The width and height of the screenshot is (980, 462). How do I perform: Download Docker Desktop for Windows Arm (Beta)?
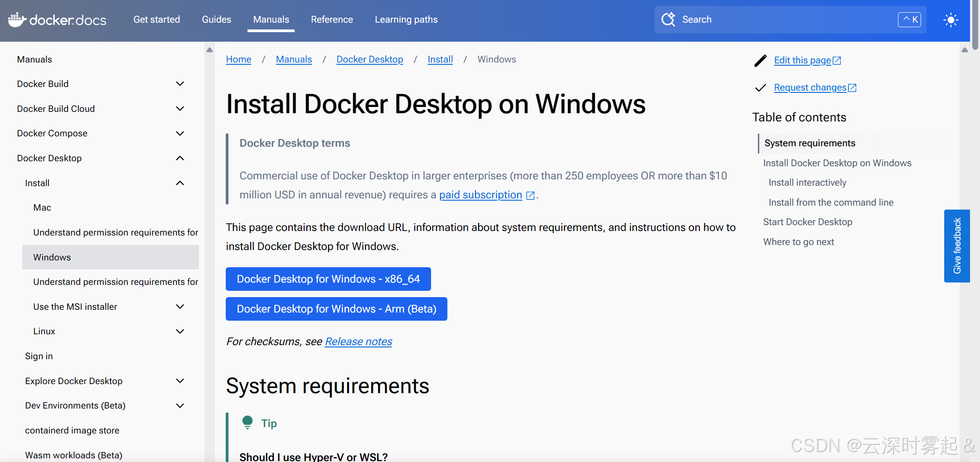pos(336,309)
